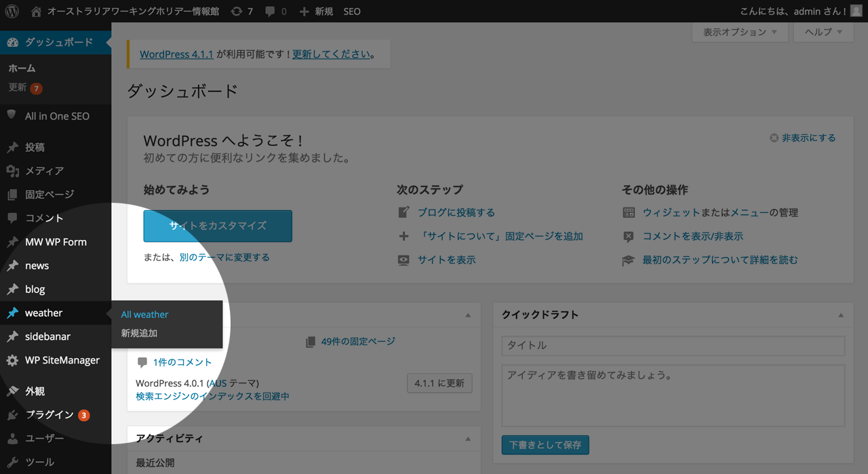This screenshot has width=868, height=474.
Task: Click the 4.1.1 に更新 button
Action: (439, 383)
